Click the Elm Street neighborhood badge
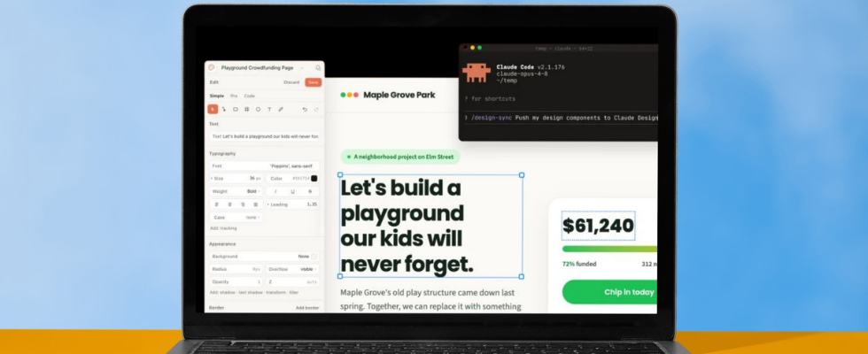Viewport: 868px width, 354px height. (400, 158)
